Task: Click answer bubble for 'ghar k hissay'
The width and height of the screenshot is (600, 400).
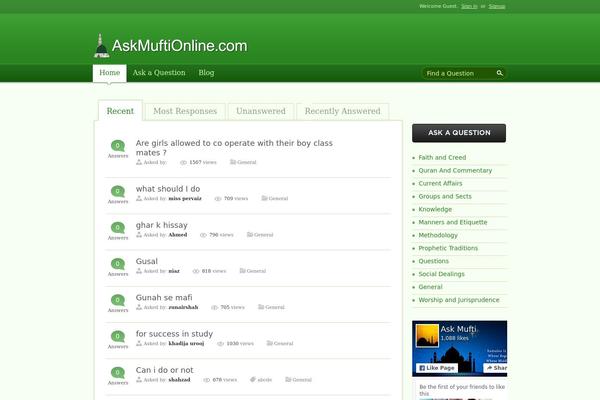Action: 118,227
